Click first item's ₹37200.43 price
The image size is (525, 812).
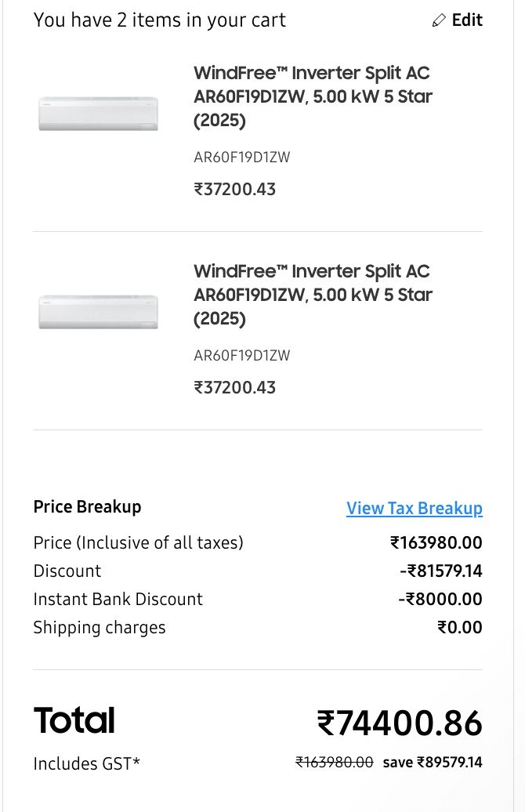pyautogui.click(x=234, y=189)
